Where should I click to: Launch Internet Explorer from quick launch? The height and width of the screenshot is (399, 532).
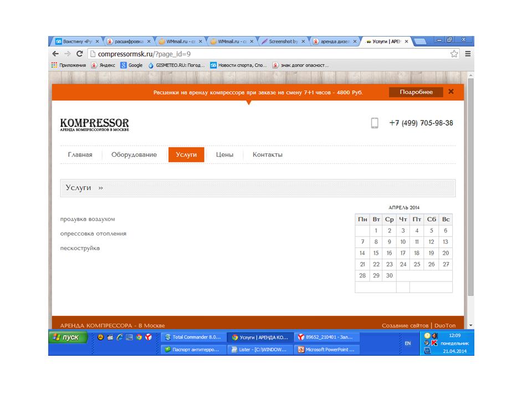tap(120, 337)
